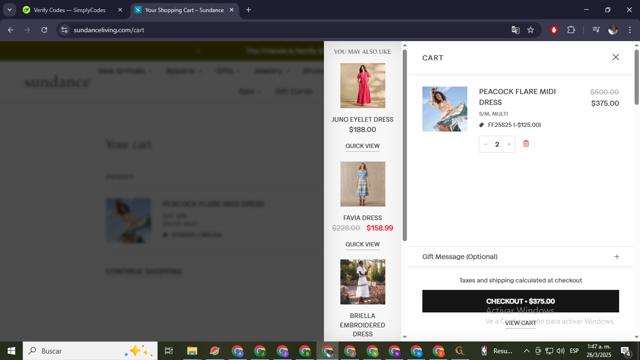Open the ESP language indicator
This screenshot has height=360, width=640.
click(x=574, y=351)
